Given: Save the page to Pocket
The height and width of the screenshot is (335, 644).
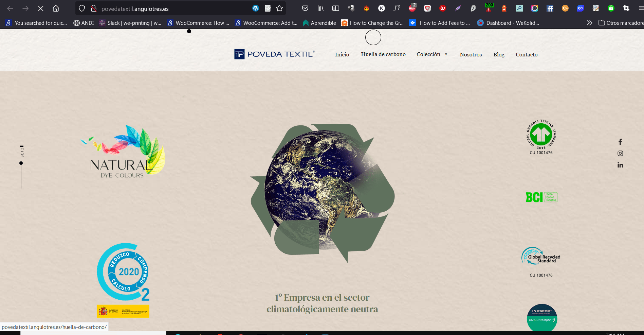Looking at the screenshot, I should 305,8.
